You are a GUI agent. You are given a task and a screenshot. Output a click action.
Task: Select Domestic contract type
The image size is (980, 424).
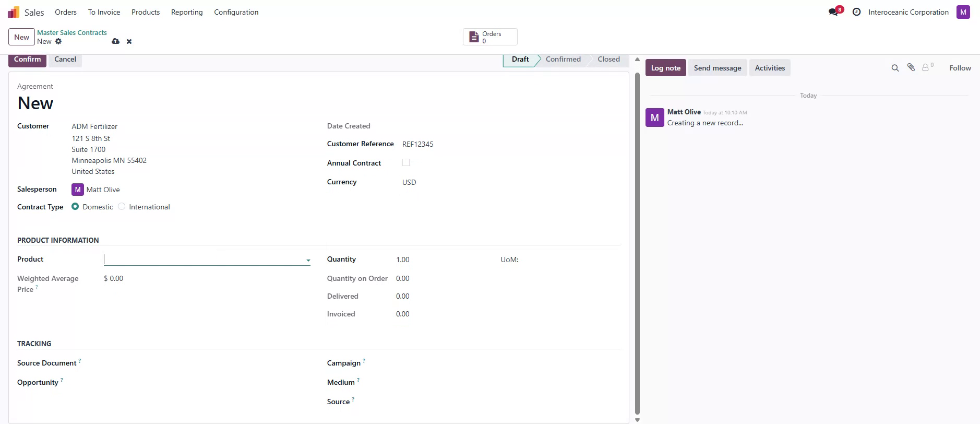coord(75,207)
